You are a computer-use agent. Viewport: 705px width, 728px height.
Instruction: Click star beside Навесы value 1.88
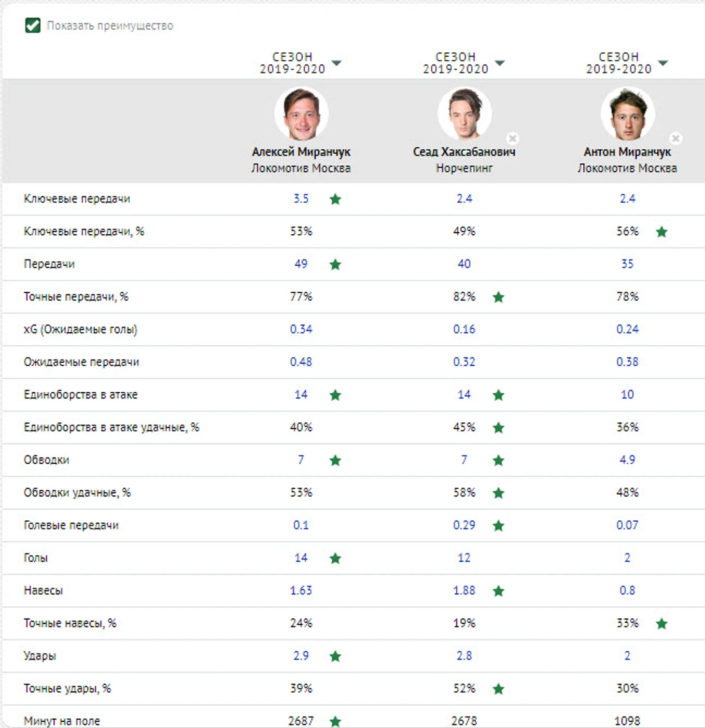click(x=498, y=591)
